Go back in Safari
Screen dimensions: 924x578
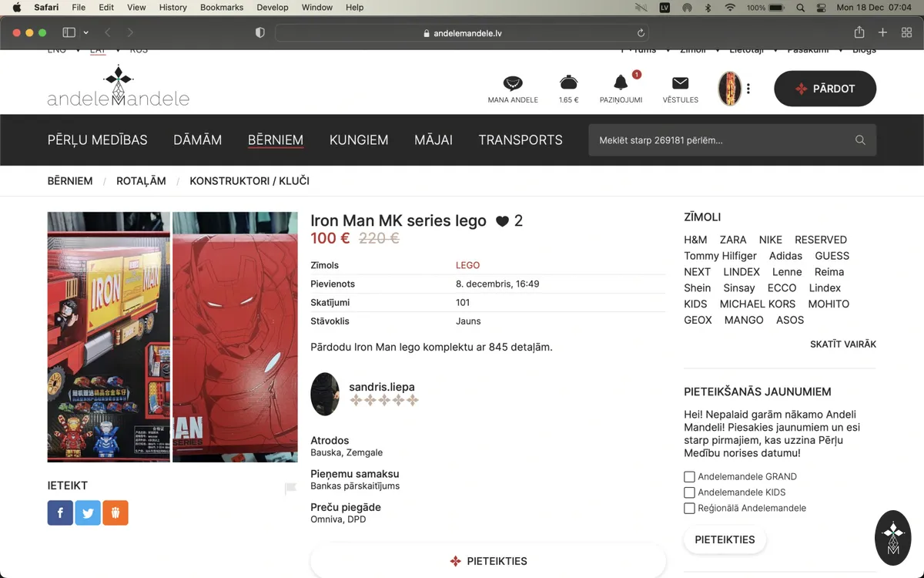click(x=107, y=32)
